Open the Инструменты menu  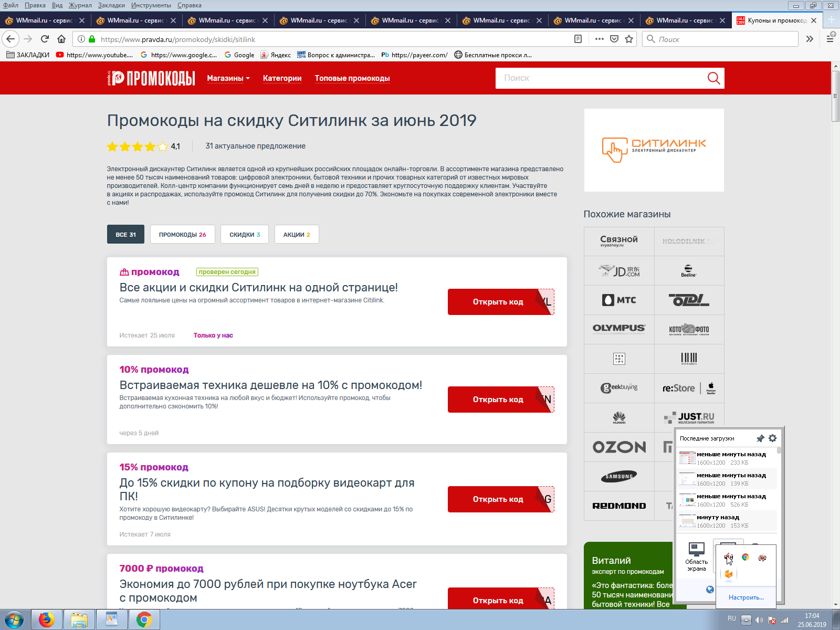[x=151, y=5]
